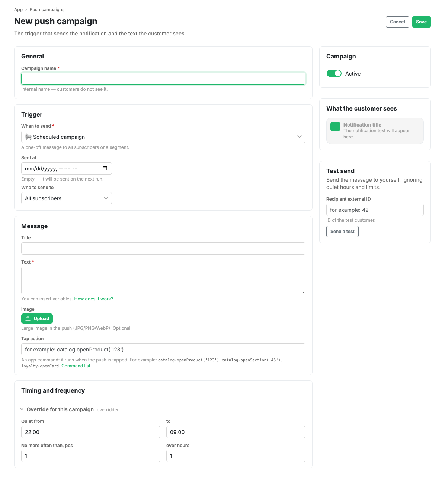445x504 pixels.
Task: Focus the Campaign name field
Action: pos(163,79)
